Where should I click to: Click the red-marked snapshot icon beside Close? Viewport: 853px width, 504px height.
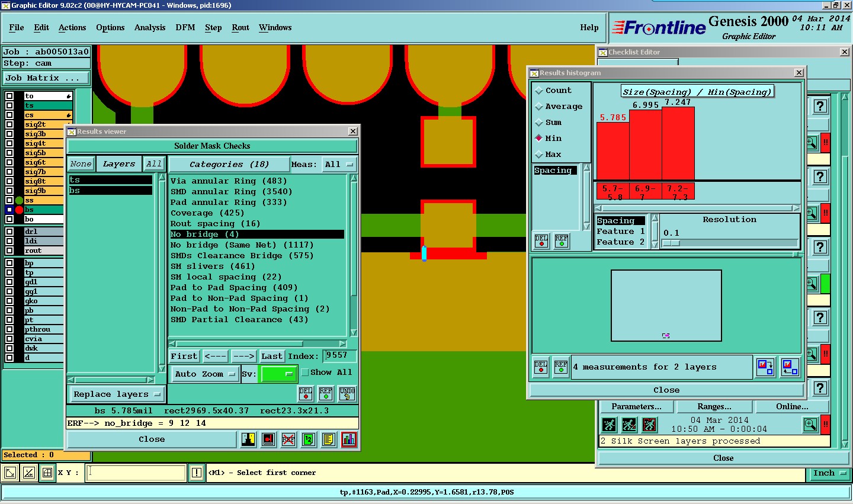[268, 439]
